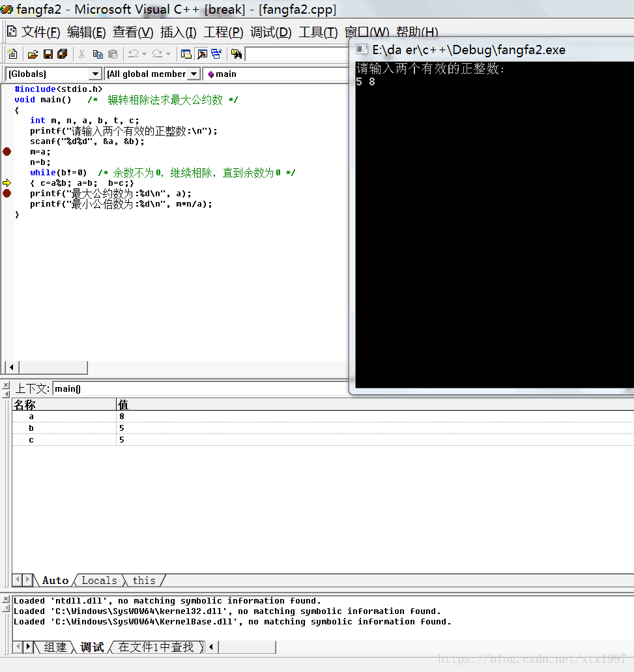Click the editor horizontal scrollbar thumb

(x=53, y=367)
